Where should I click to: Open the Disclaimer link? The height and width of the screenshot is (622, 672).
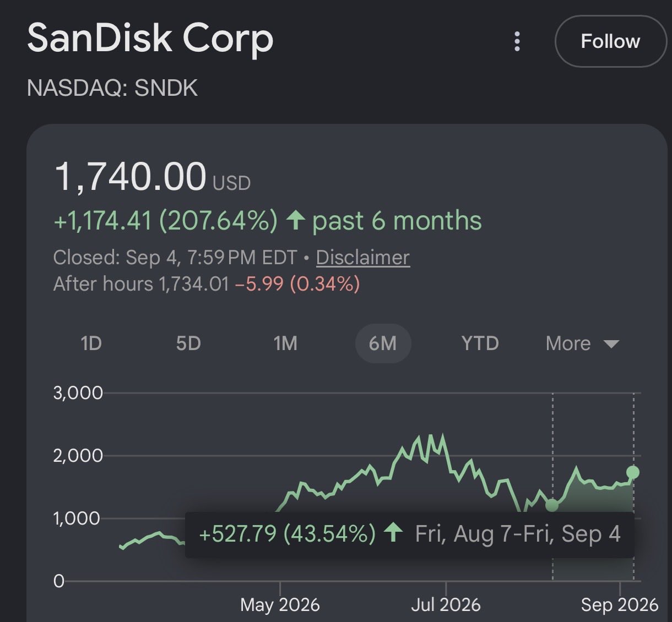click(363, 257)
